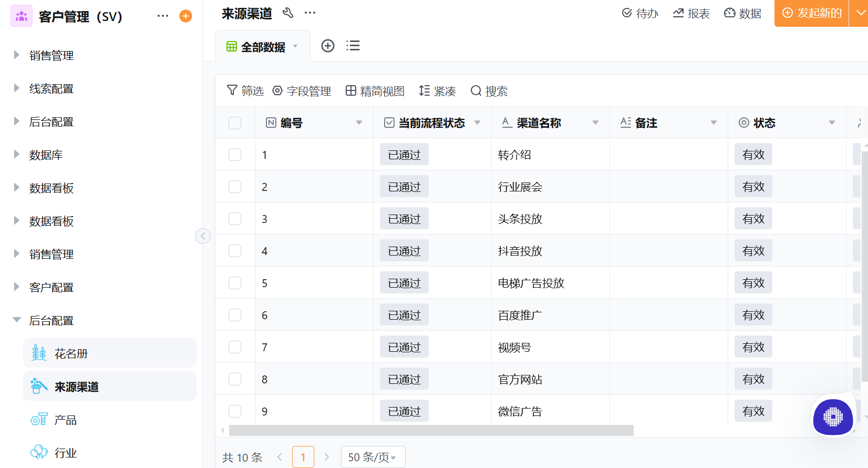Check the row checkbox for 转介绍
868x468 pixels.
pyautogui.click(x=235, y=155)
